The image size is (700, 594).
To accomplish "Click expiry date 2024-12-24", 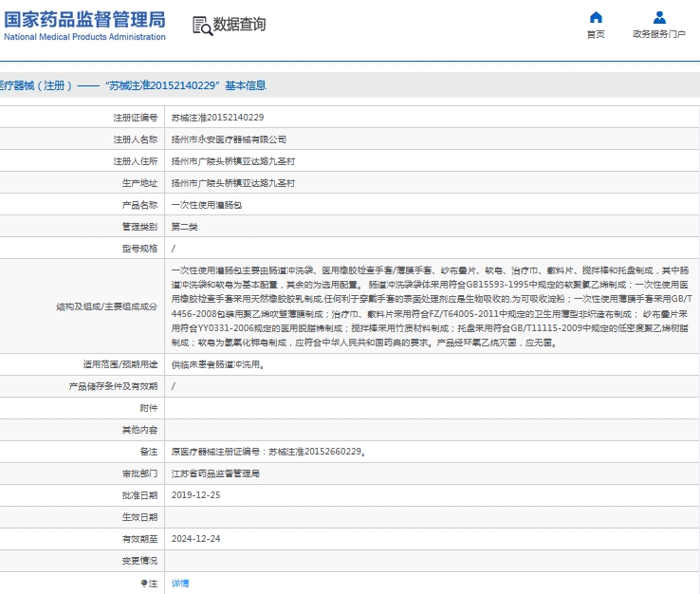I will click(x=196, y=539).
